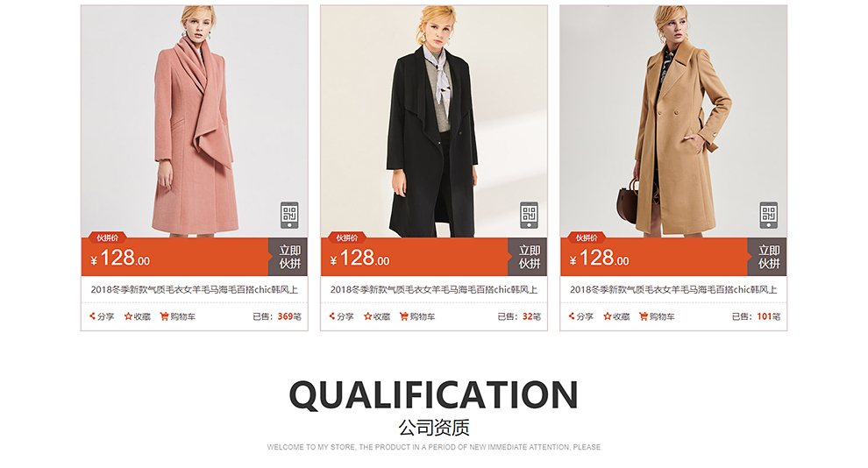Open the camel coat product image

pyautogui.click(x=673, y=121)
